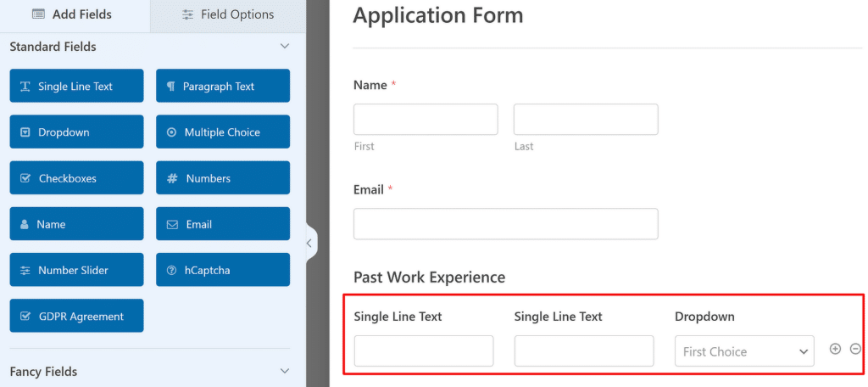Add a repeater row with plus icon
This screenshot has height=387, width=868.
pyautogui.click(x=835, y=349)
